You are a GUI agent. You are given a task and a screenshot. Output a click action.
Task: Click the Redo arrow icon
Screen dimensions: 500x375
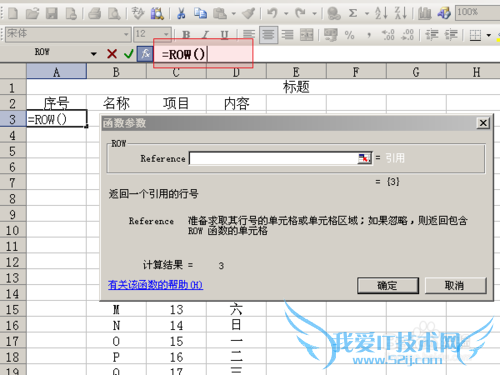(300, 14)
